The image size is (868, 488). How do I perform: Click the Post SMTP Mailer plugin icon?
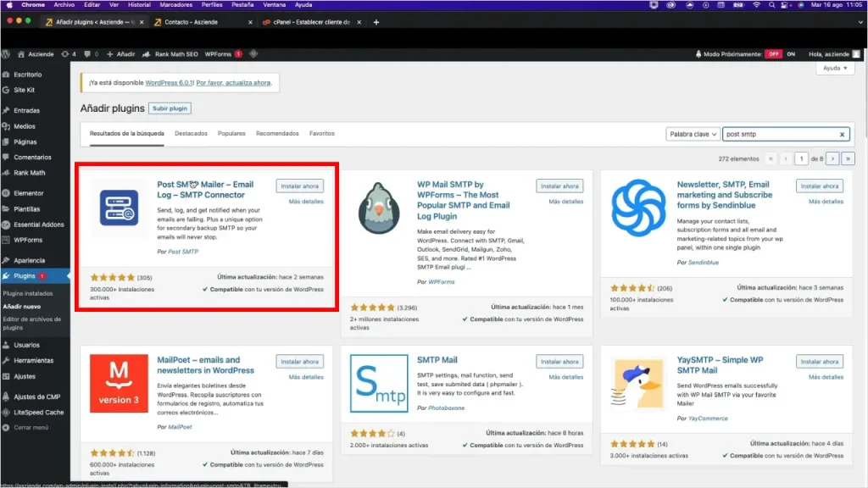click(x=119, y=208)
